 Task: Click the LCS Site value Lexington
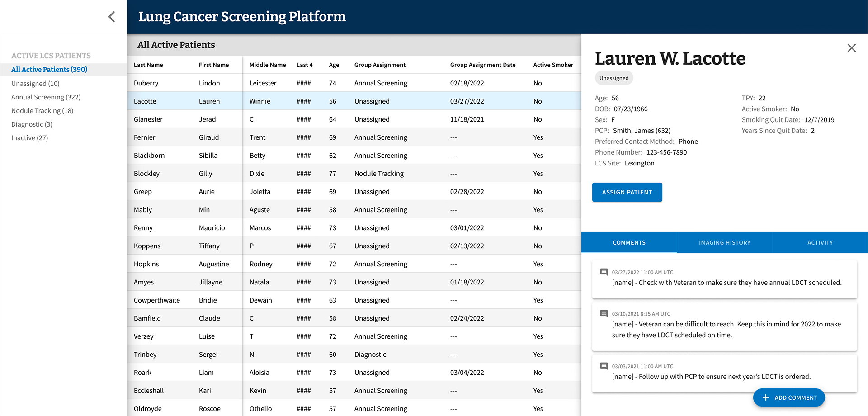pos(639,163)
